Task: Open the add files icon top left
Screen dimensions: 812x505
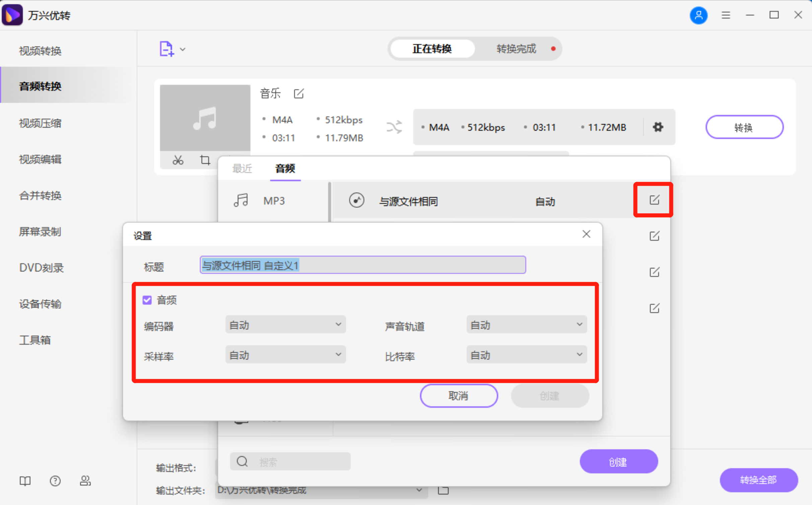Action: pyautogui.click(x=166, y=49)
